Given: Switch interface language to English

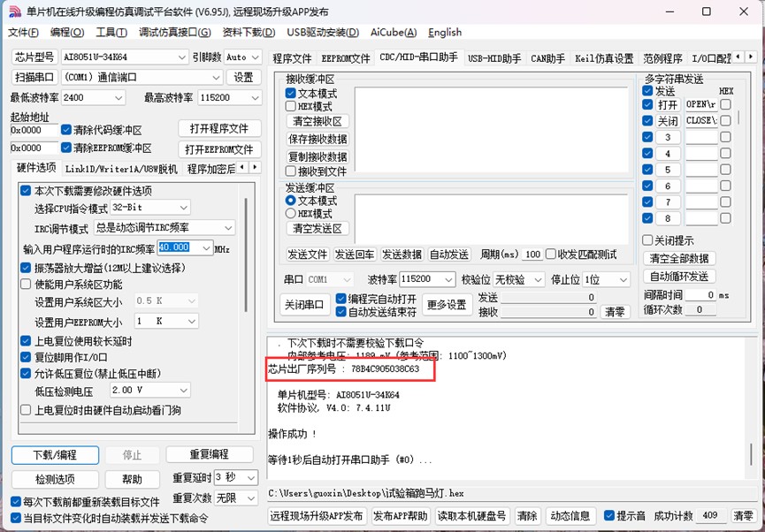Looking at the screenshot, I should coord(445,33).
